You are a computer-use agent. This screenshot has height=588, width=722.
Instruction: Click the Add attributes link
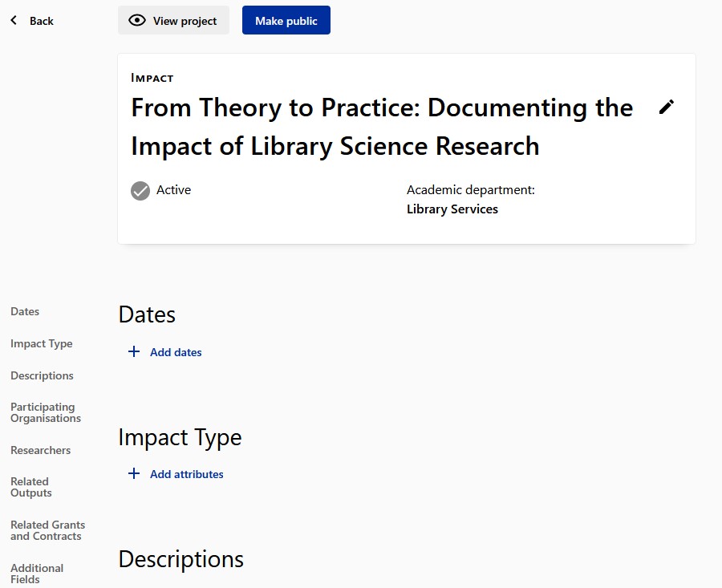click(186, 474)
